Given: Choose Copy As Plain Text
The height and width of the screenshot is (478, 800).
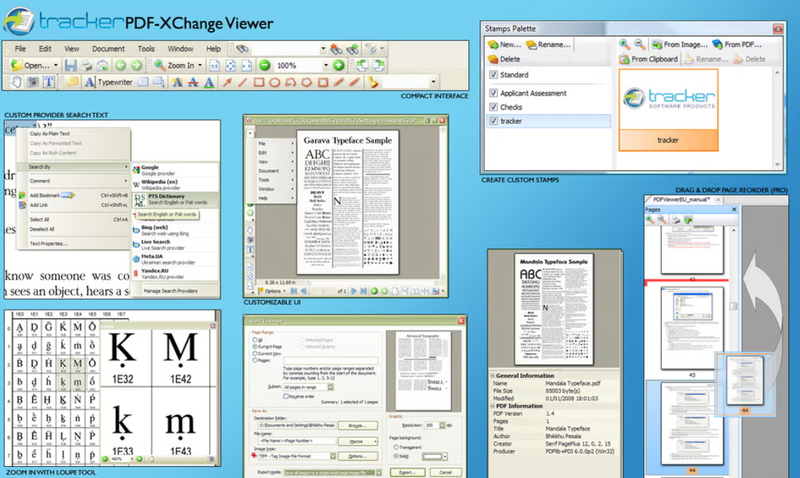Looking at the screenshot, I should pos(49,134).
